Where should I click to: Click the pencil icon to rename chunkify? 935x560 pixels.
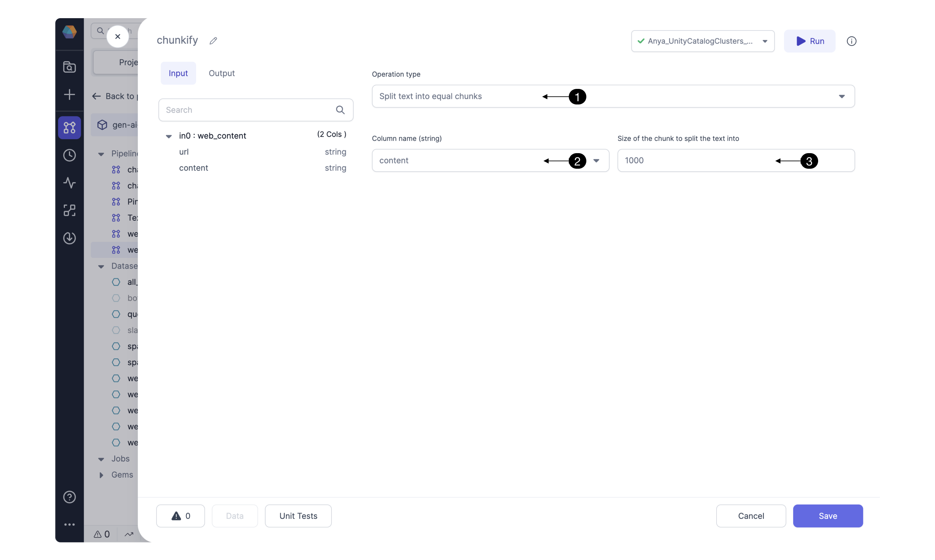pyautogui.click(x=213, y=40)
